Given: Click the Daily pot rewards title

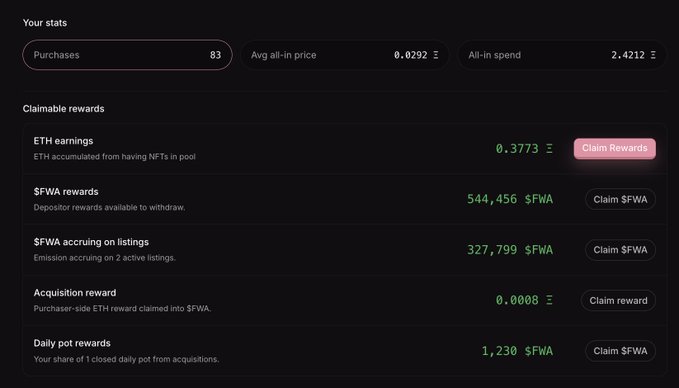Looking at the screenshot, I should pos(72,343).
